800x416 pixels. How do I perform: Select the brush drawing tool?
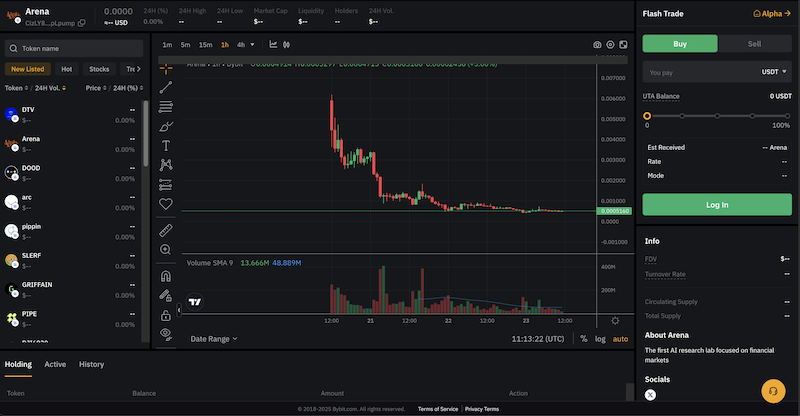[x=166, y=126]
